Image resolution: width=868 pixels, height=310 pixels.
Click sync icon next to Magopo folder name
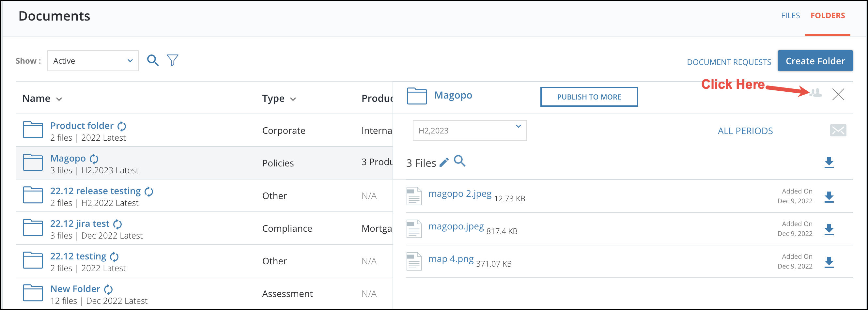tap(94, 159)
